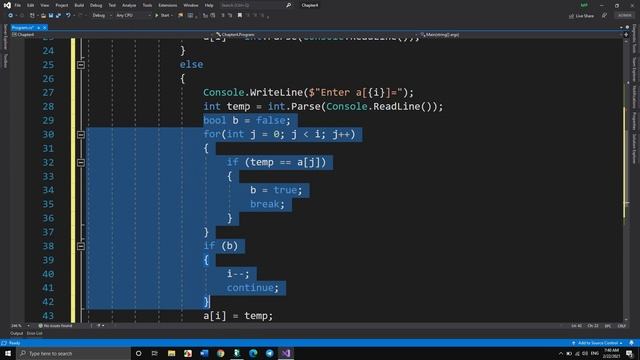Open the Window menu
The width and height of the screenshot is (640, 360).
(191, 5)
